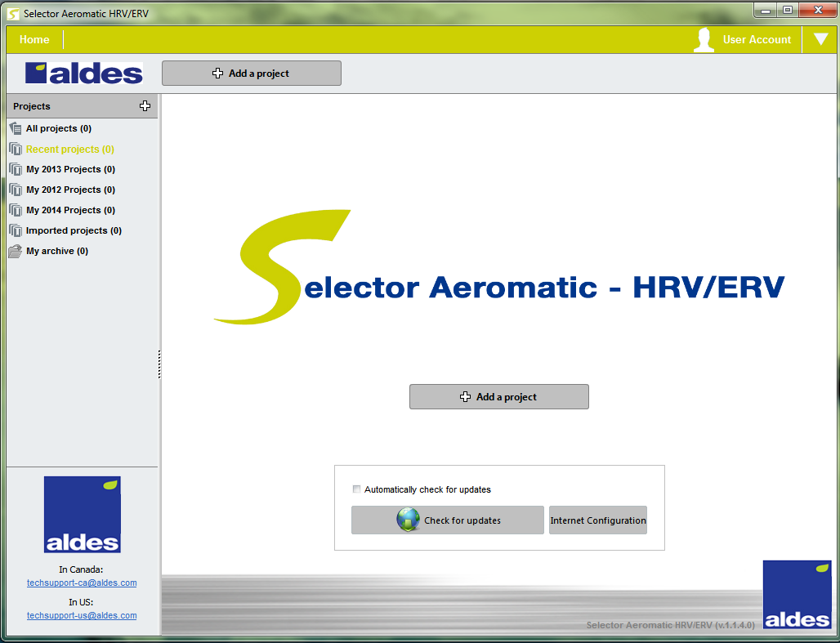Click the top Add a project button
This screenshot has height=643, width=840.
[251, 73]
